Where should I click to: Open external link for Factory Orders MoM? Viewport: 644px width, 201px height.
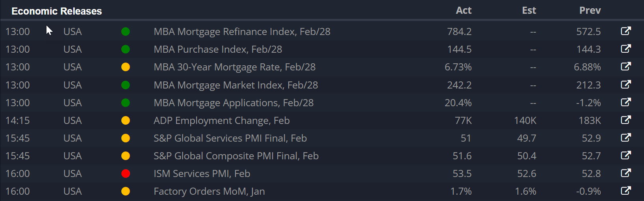coord(626,191)
